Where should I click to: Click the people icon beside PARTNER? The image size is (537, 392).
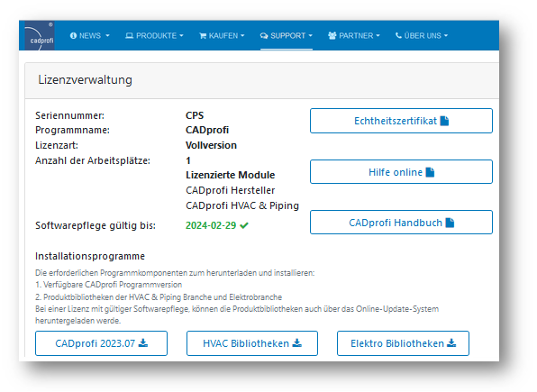pyautogui.click(x=332, y=36)
